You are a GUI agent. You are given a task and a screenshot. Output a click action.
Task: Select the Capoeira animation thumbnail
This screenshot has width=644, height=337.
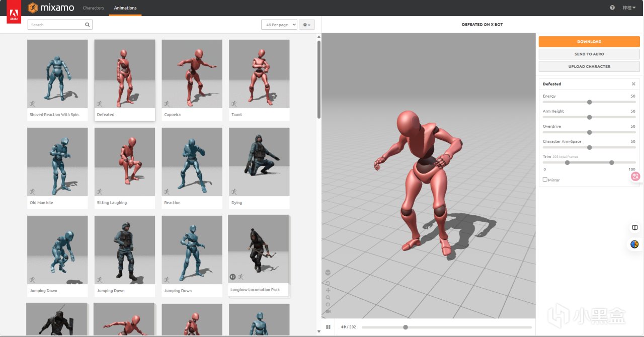[x=192, y=74]
